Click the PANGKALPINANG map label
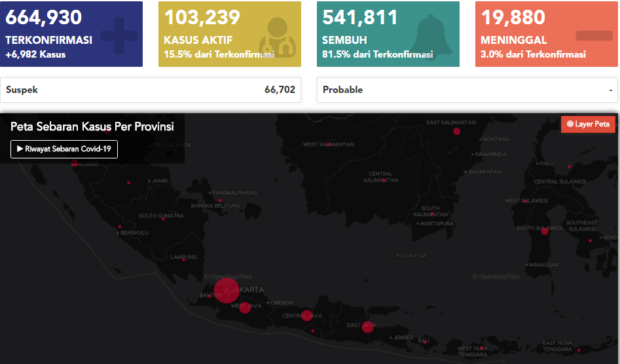 tap(234, 193)
